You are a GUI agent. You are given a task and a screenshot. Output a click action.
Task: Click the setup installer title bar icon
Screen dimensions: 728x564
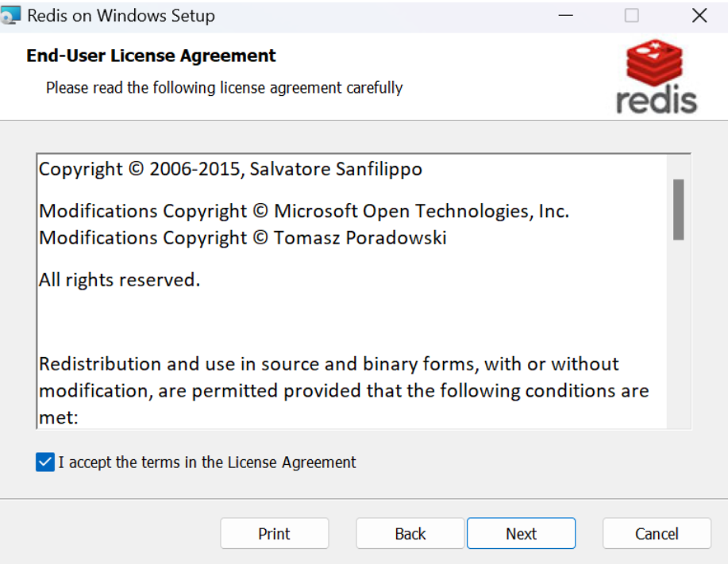click(10, 15)
